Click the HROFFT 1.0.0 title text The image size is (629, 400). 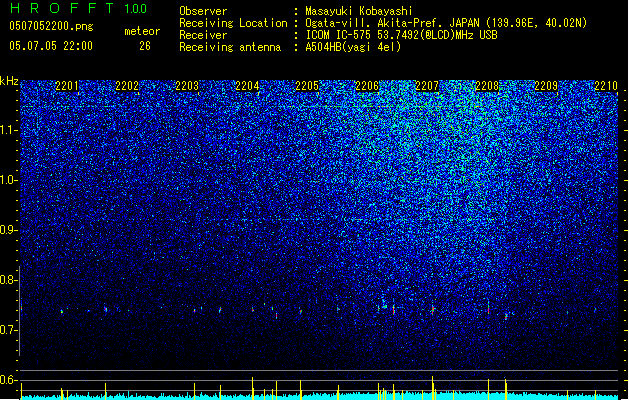tap(78, 8)
